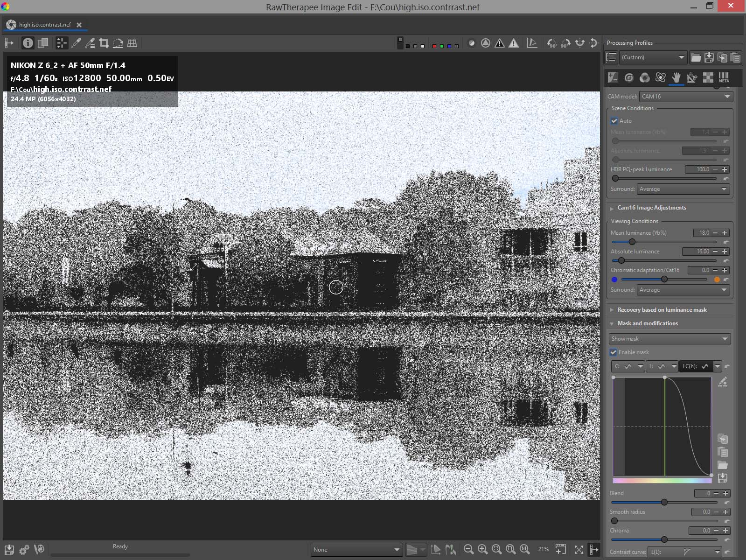Select the LC(h) curve tab
The image size is (746, 560).
click(695, 366)
